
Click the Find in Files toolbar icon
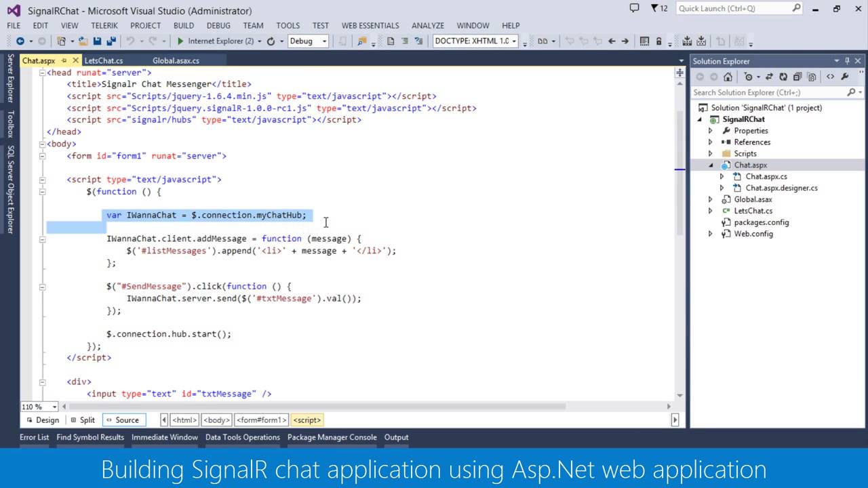[x=362, y=41]
